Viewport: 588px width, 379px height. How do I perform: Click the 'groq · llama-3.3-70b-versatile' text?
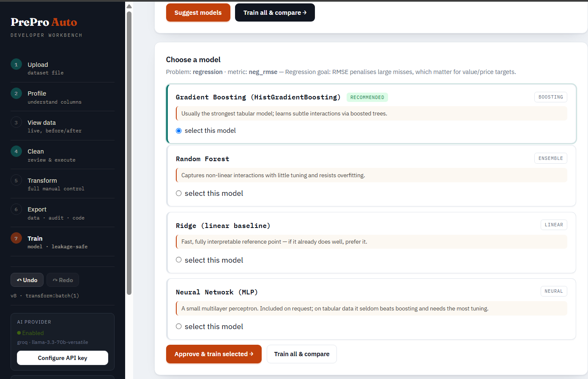53,342
